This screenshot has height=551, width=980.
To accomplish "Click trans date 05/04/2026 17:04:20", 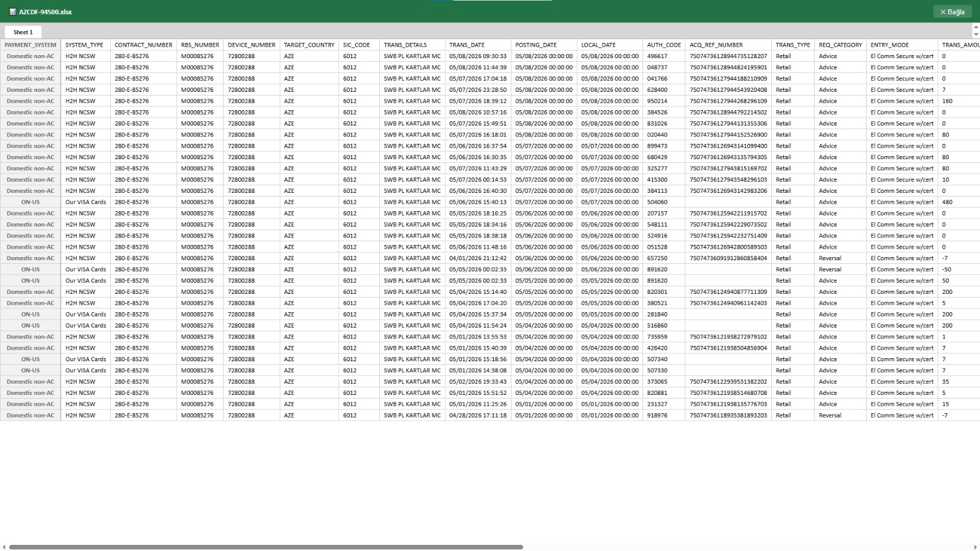I will [x=478, y=303].
